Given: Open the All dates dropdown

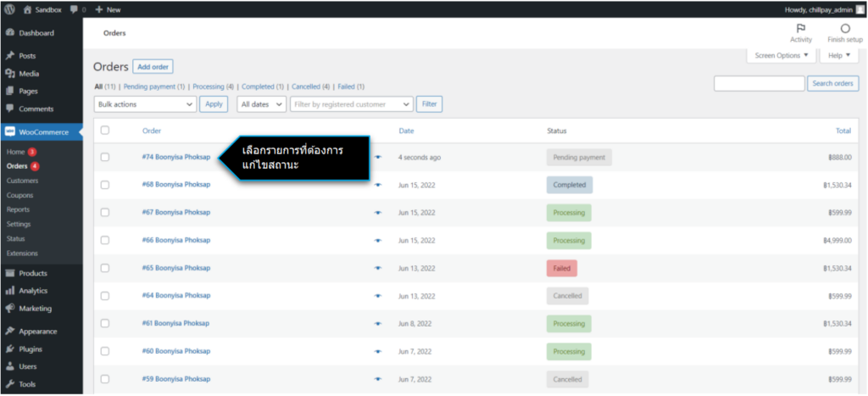Looking at the screenshot, I should 261,104.
